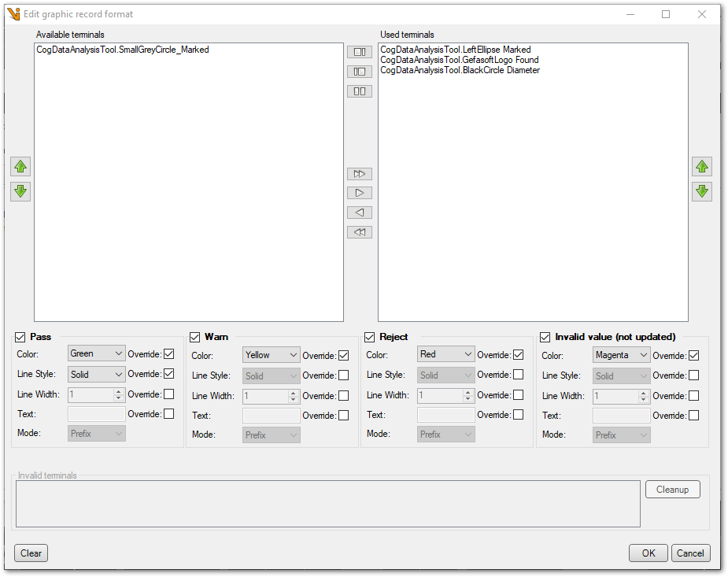Click the Cleanup button
This screenshot has height=577, width=728.
pos(672,490)
